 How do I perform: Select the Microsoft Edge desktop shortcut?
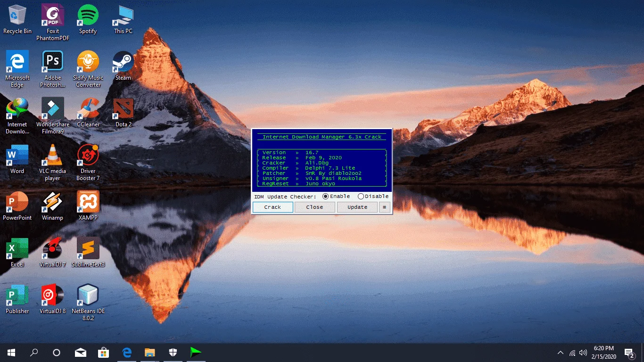pyautogui.click(x=17, y=69)
